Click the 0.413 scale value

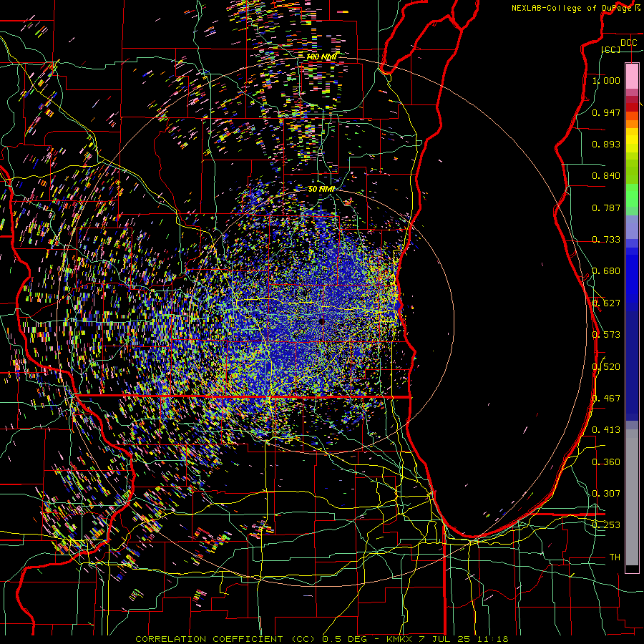click(606, 430)
